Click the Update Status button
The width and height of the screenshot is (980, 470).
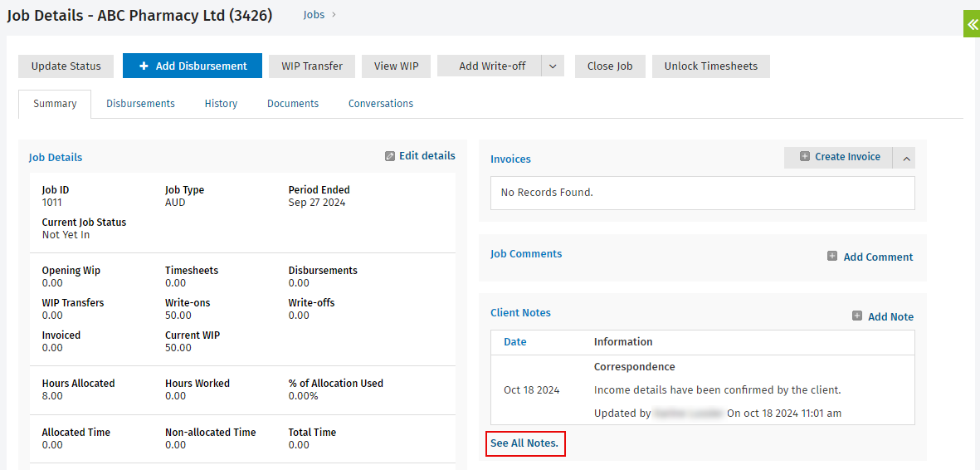coord(66,66)
